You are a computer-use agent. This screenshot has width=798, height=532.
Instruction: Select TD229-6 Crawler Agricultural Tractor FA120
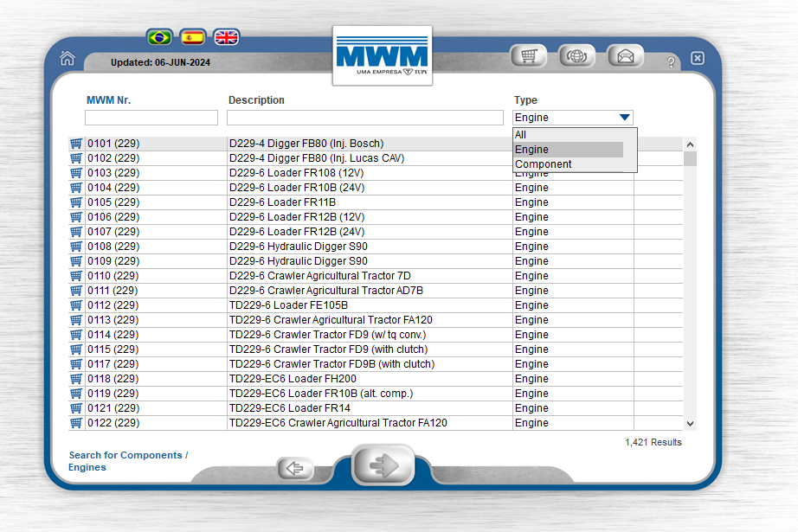331,320
